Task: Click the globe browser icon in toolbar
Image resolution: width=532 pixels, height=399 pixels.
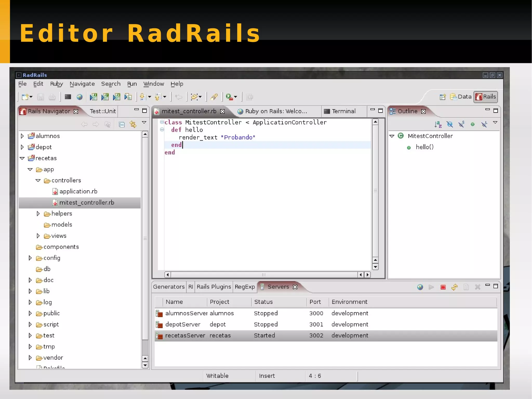Action: [x=79, y=97]
